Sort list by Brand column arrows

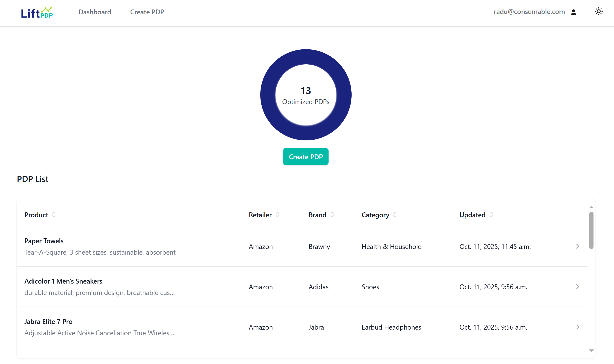click(x=332, y=215)
